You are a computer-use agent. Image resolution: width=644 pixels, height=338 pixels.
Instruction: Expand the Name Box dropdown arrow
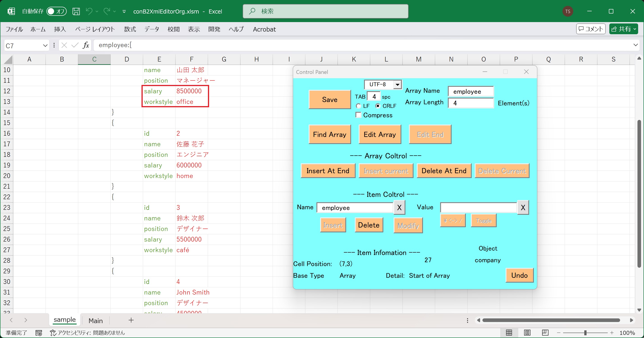click(x=45, y=46)
